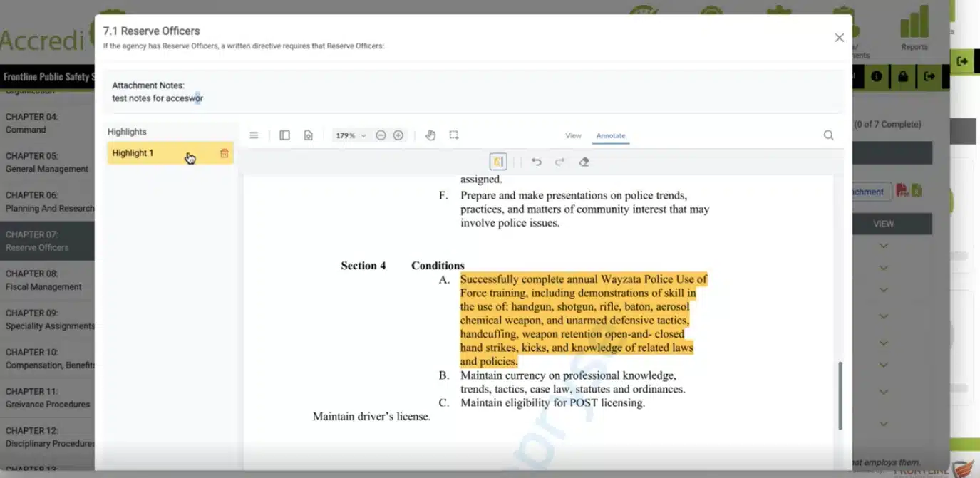Close the 7.1 Reserve Officers dialog
Screen dimensions: 980x478
pos(839,38)
